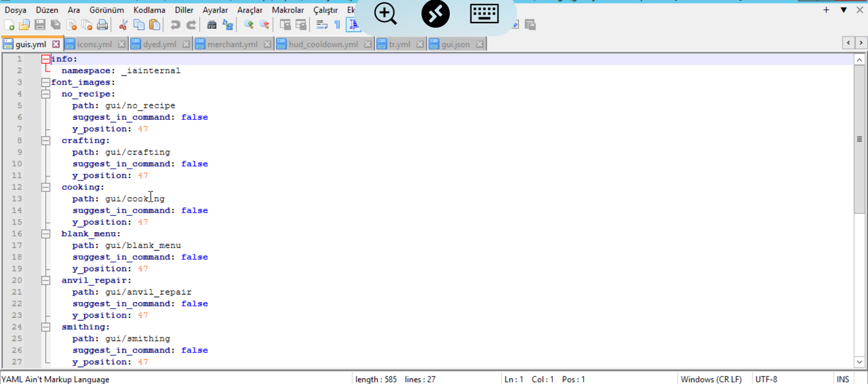The image size is (868, 384).
Task: Cut selection with scissors icon
Action: point(123,24)
